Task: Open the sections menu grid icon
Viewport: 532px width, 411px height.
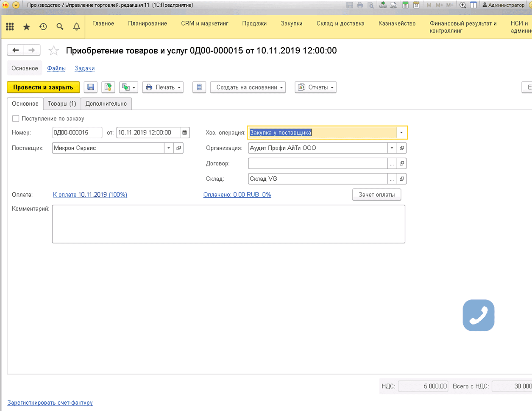Action: click(x=10, y=27)
